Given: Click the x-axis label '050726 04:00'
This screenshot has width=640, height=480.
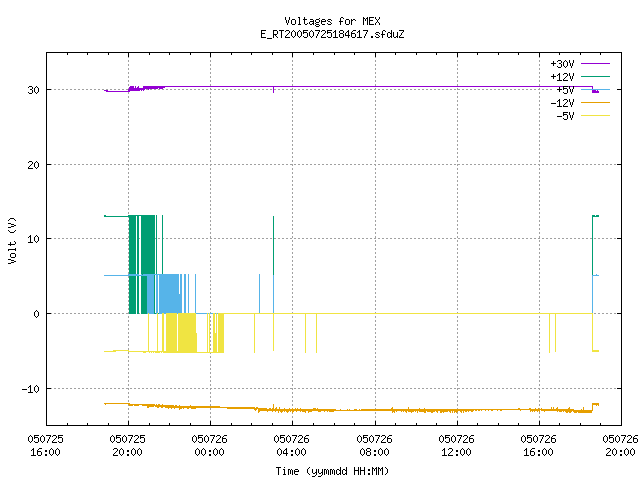Looking at the screenshot, I should [291, 446].
